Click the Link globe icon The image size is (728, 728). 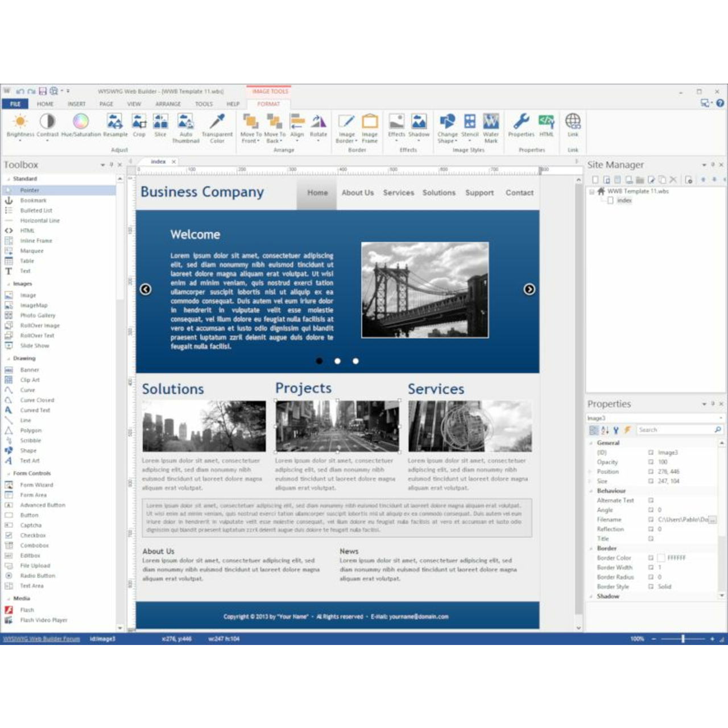click(x=573, y=122)
